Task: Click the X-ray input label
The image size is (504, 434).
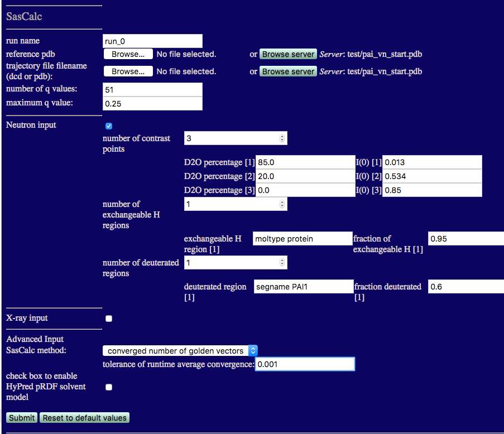Action: tap(27, 318)
